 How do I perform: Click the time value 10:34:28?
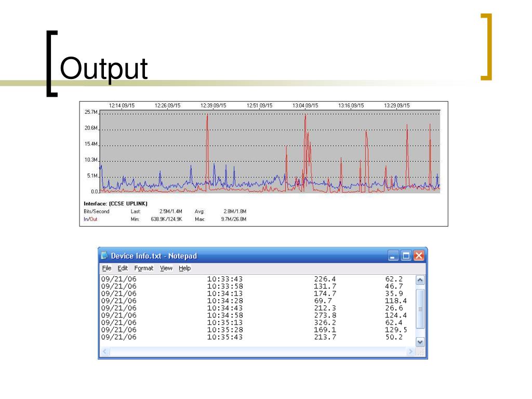[225, 301]
